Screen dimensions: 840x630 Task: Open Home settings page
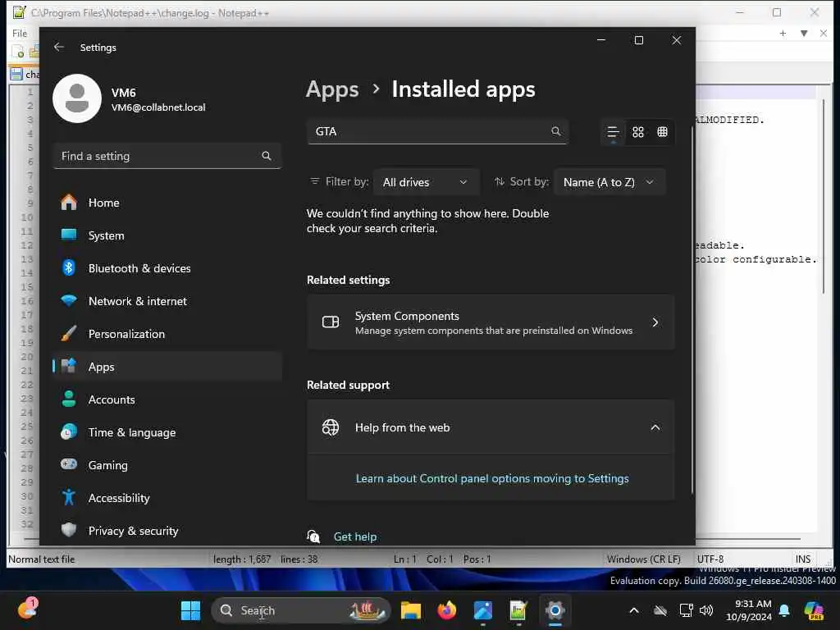click(167, 203)
